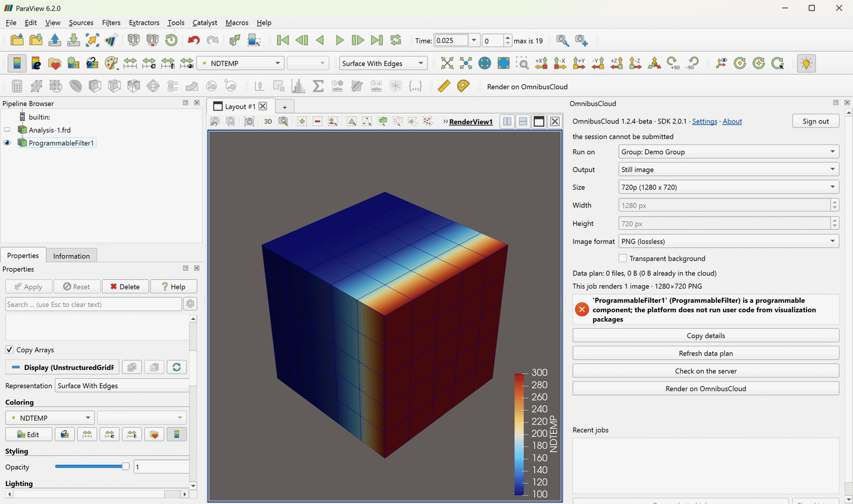The image size is (853, 504).
Task: Click the Play animation button
Action: [339, 41]
